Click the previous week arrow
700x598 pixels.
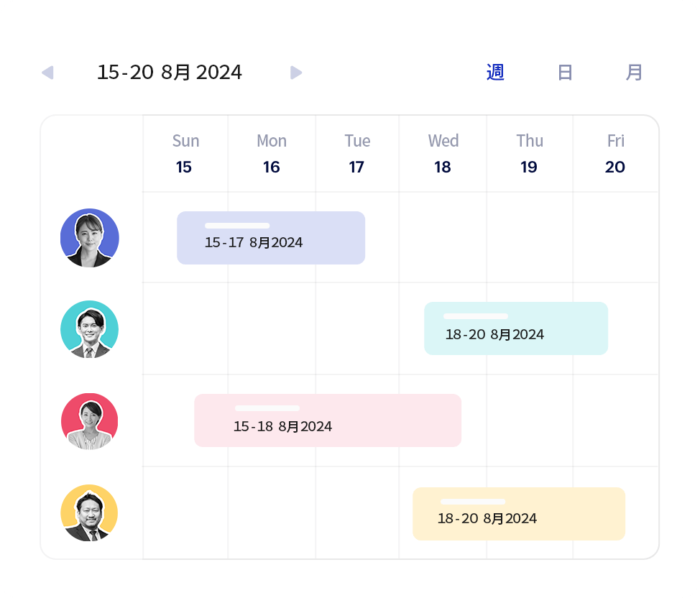click(x=47, y=73)
